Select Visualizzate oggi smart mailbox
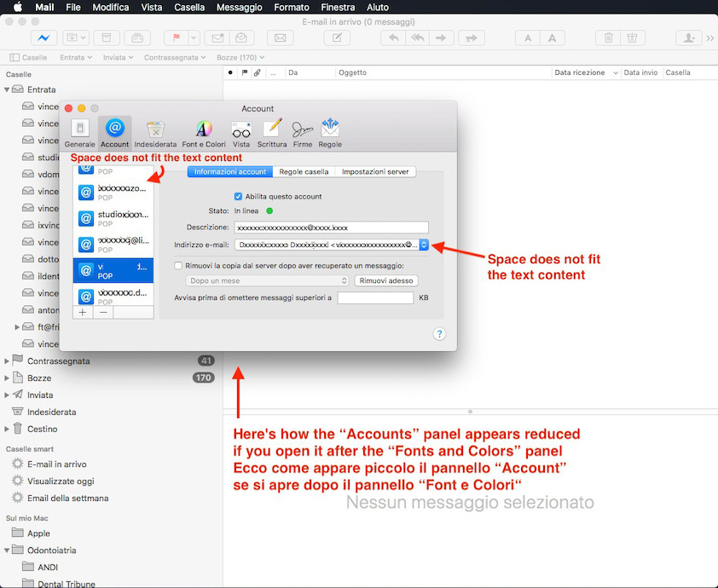Image resolution: width=718 pixels, height=588 pixels. 61,481
